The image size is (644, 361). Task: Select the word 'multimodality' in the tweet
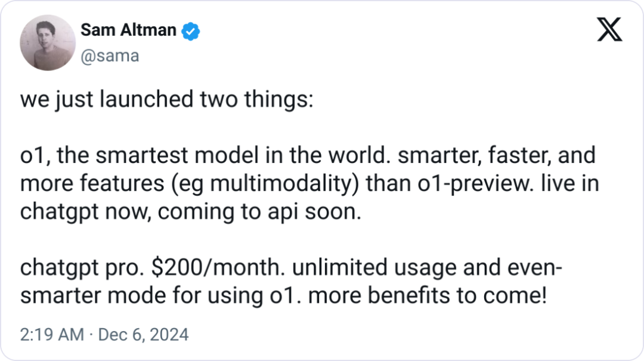click(281, 184)
